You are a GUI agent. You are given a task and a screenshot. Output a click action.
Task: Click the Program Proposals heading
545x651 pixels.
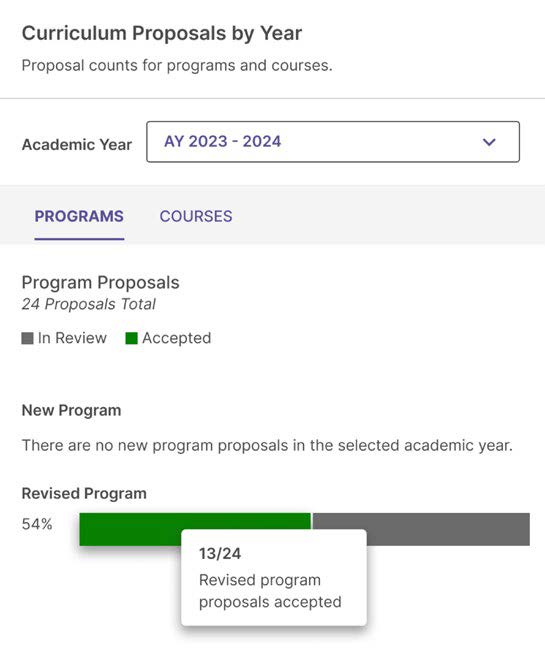100,283
